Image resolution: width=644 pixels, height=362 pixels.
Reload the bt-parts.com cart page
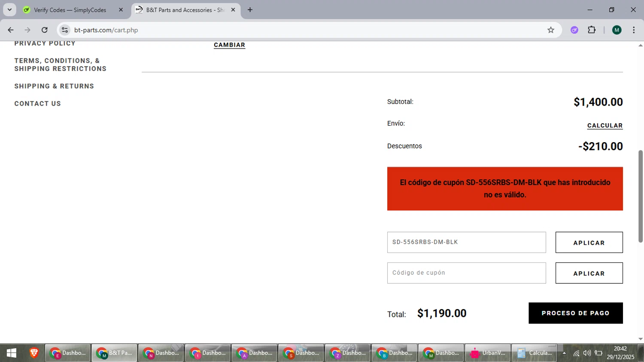[x=45, y=30]
